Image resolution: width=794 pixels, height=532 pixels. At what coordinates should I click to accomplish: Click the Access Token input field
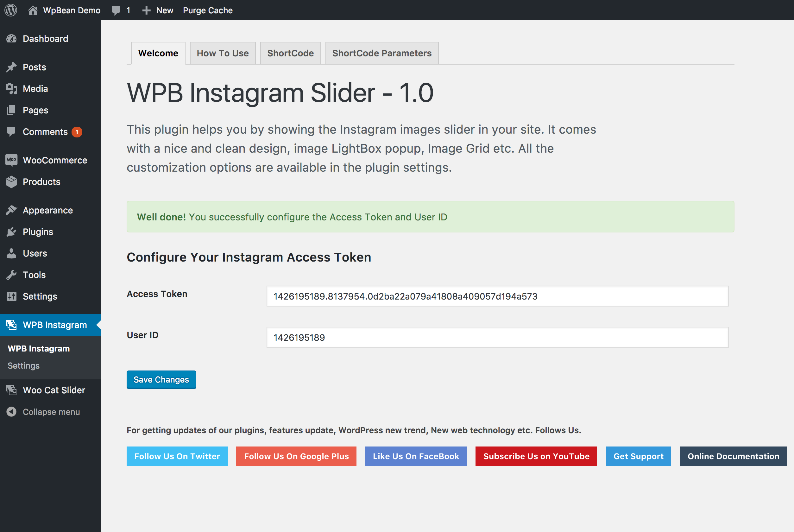(497, 296)
